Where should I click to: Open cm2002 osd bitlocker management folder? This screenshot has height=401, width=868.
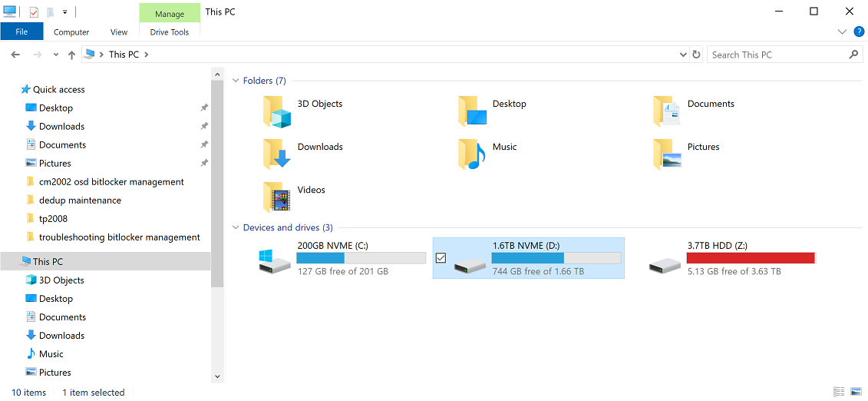click(x=111, y=181)
